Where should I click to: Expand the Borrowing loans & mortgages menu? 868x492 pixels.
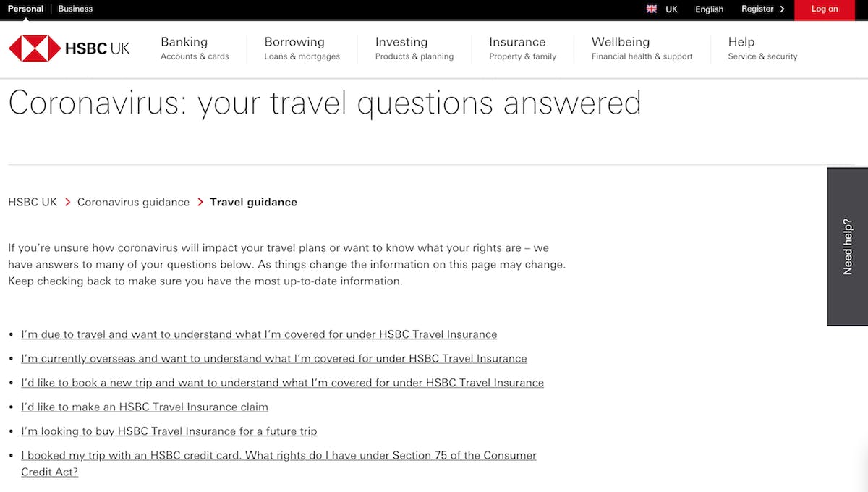(302, 48)
